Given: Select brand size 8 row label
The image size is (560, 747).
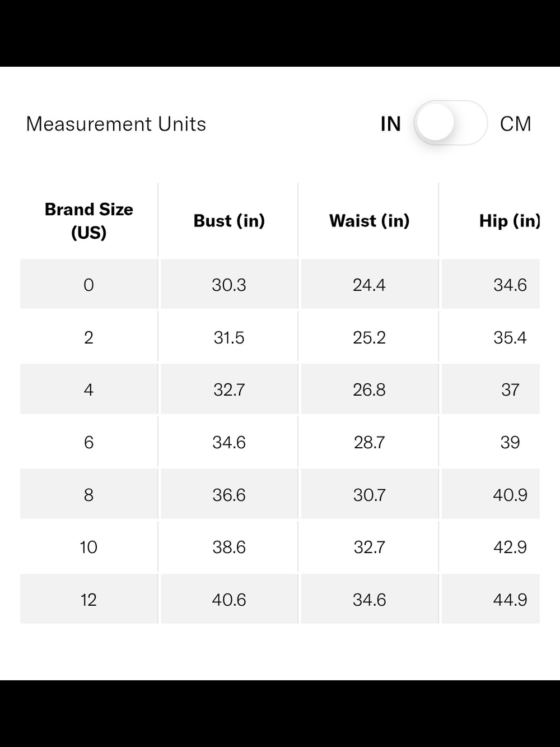Looking at the screenshot, I should point(88,495).
